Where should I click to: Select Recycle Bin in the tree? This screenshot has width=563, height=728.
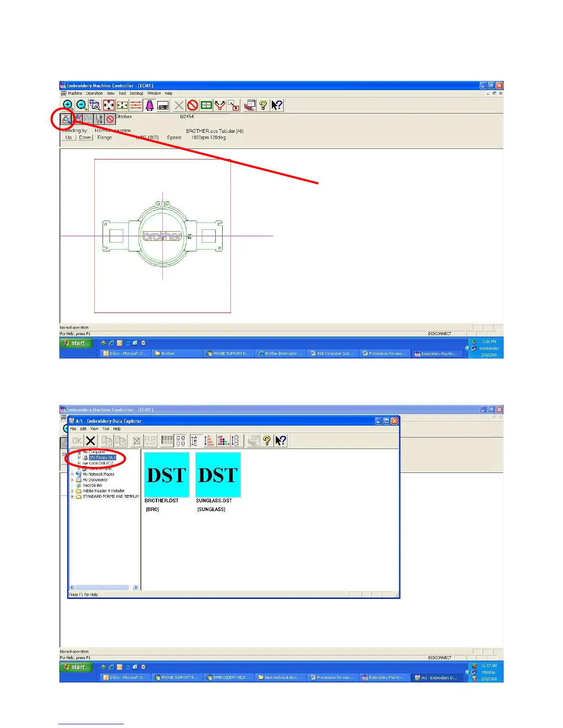[92, 485]
